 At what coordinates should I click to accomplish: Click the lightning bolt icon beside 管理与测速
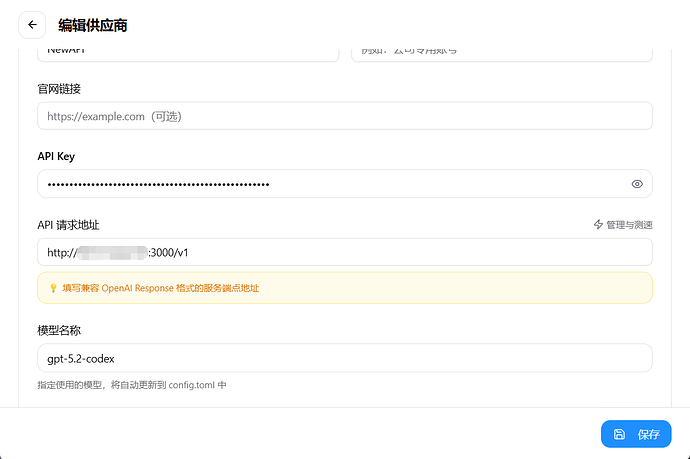598,225
